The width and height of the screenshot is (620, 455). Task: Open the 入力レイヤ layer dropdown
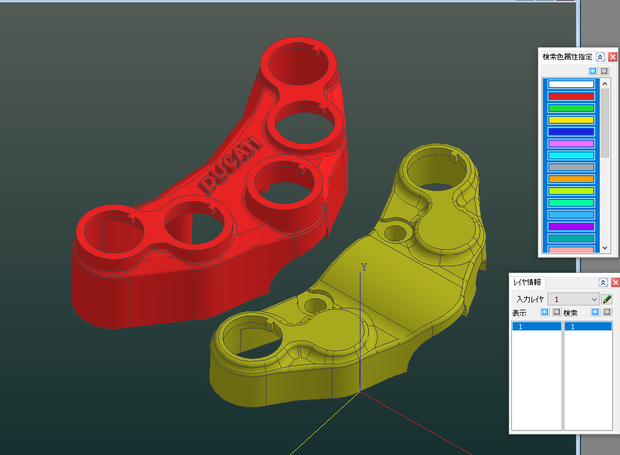pyautogui.click(x=574, y=299)
